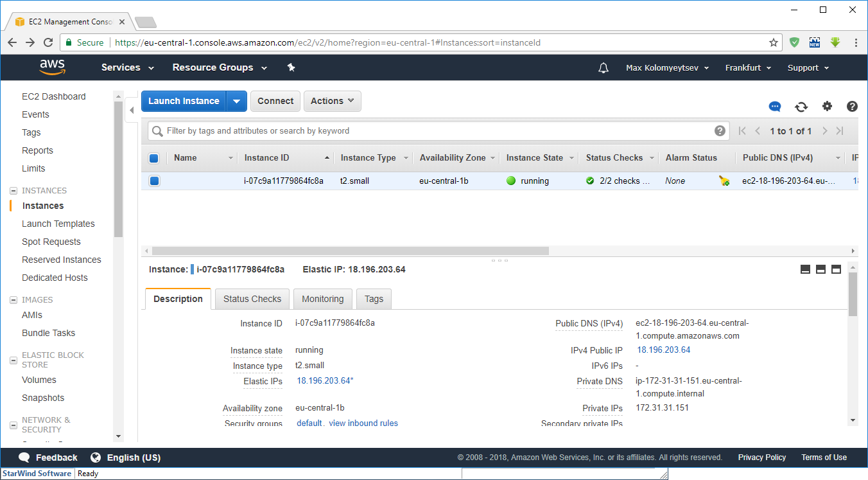The image size is (868, 480).
Task: Click the filter help icon in search box
Action: coord(720,130)
